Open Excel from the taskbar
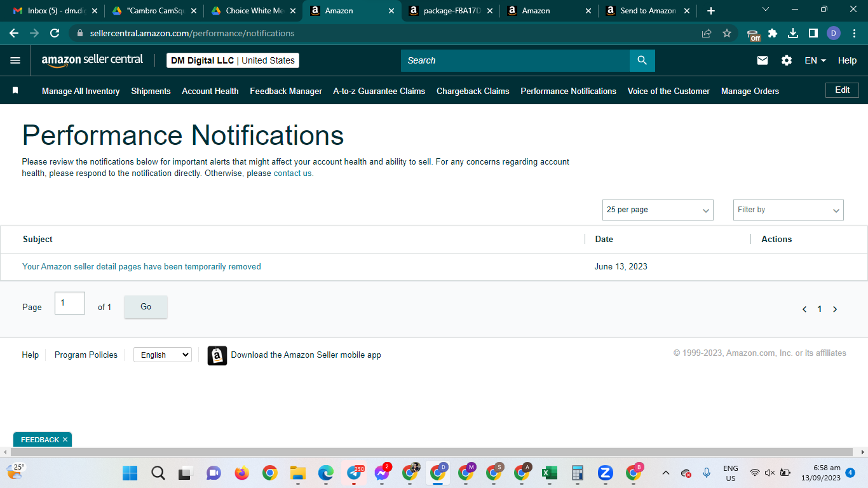The image size is (868, 488). coord(550,473)
